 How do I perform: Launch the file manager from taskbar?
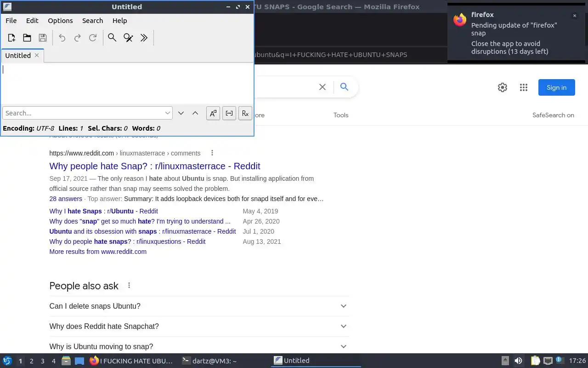[x=66, y=361]
